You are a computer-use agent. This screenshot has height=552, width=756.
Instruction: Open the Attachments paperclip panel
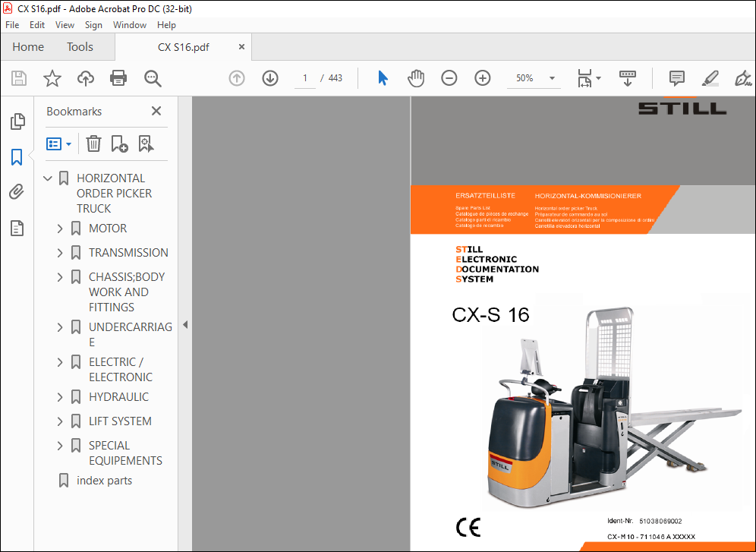pos(17,192)
